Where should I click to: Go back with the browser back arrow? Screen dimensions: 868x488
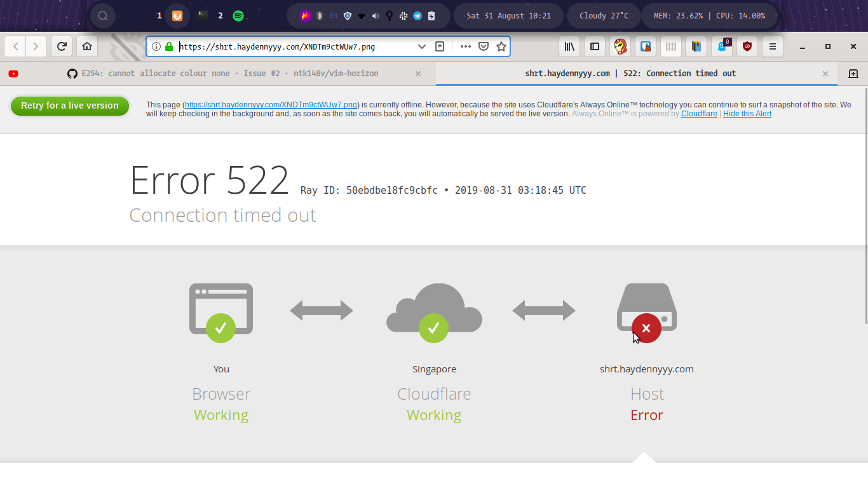tap(15, 46)
